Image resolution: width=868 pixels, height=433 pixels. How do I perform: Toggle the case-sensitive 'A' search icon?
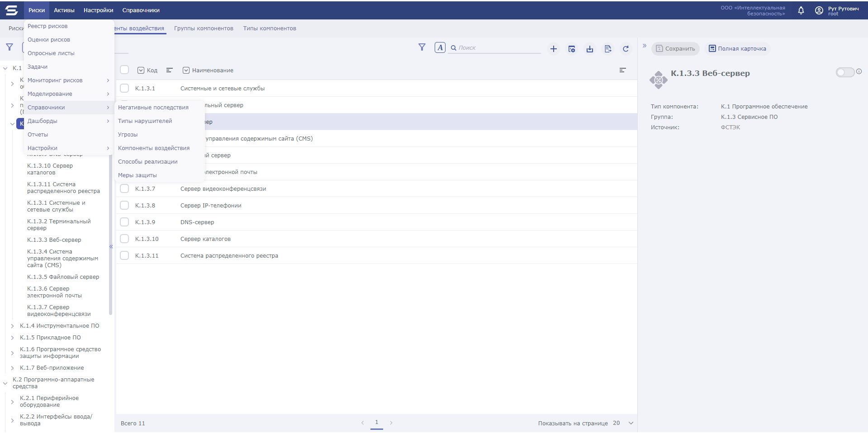pyautogui.click(x=440, y=47)
